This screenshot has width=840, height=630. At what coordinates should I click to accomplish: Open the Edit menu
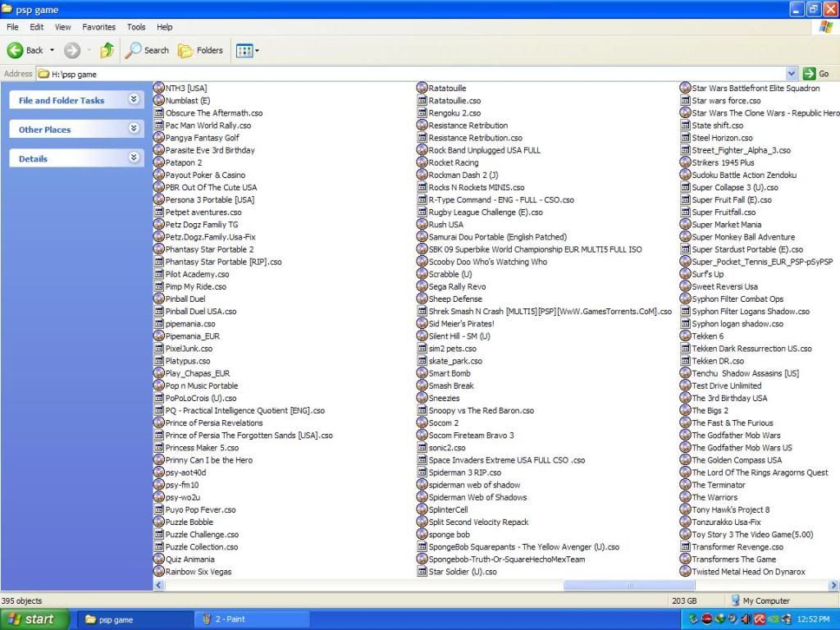[x=36, y=27]
